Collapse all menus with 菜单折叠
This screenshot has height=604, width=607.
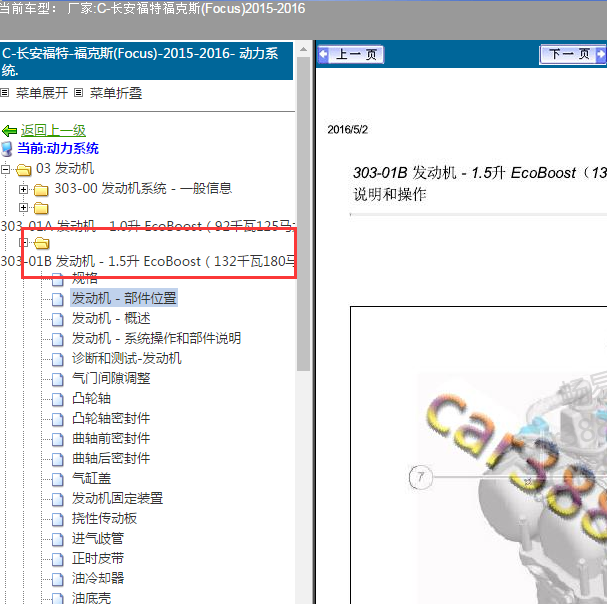coord(116,93)
